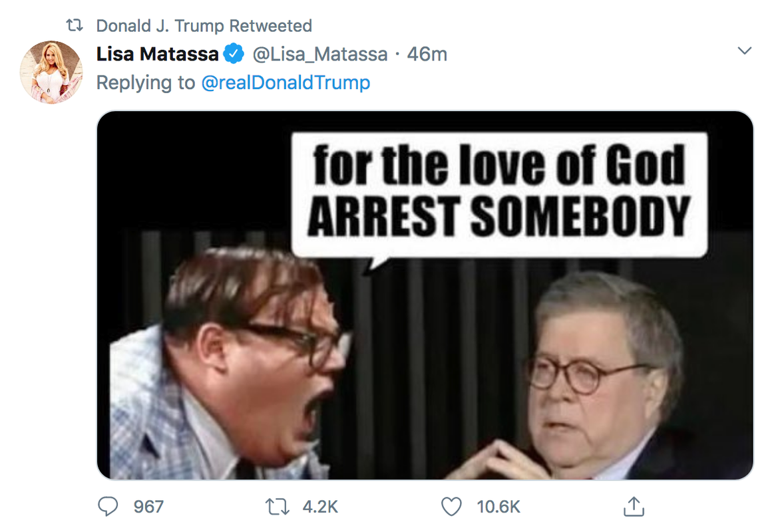
Task: Retweet this tweet using the retweet icon
Action: 277,507
